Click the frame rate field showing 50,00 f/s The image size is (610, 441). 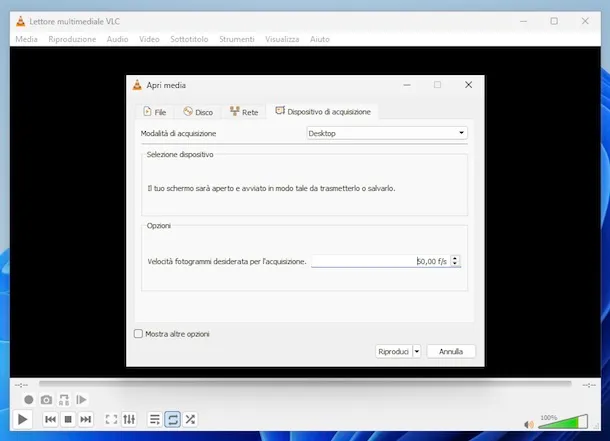coord(380,261)
